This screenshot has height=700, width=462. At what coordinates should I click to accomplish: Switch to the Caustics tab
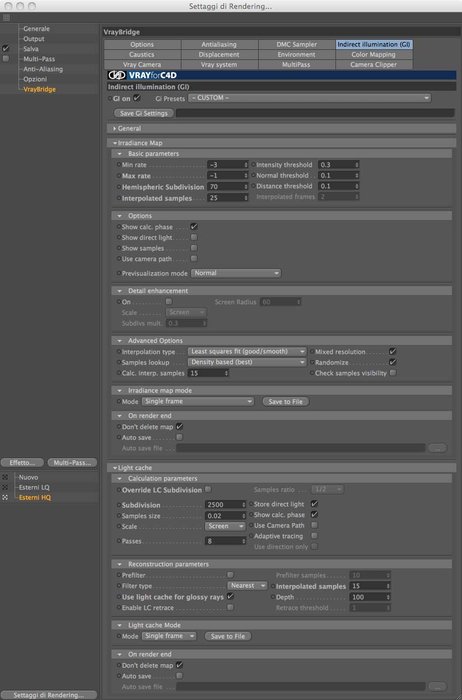[x=142, y=54]
